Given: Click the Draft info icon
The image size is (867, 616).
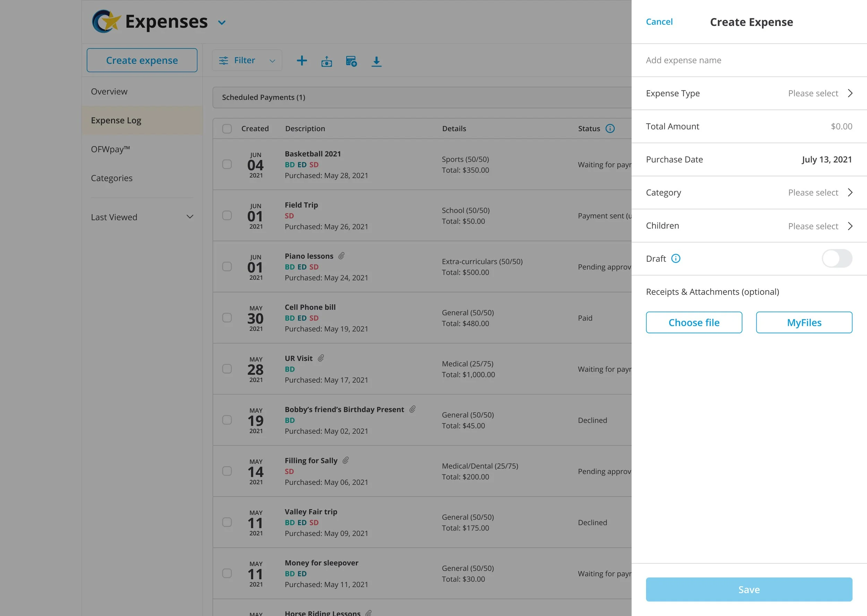Looking at the screenshot, I should 676,259.
